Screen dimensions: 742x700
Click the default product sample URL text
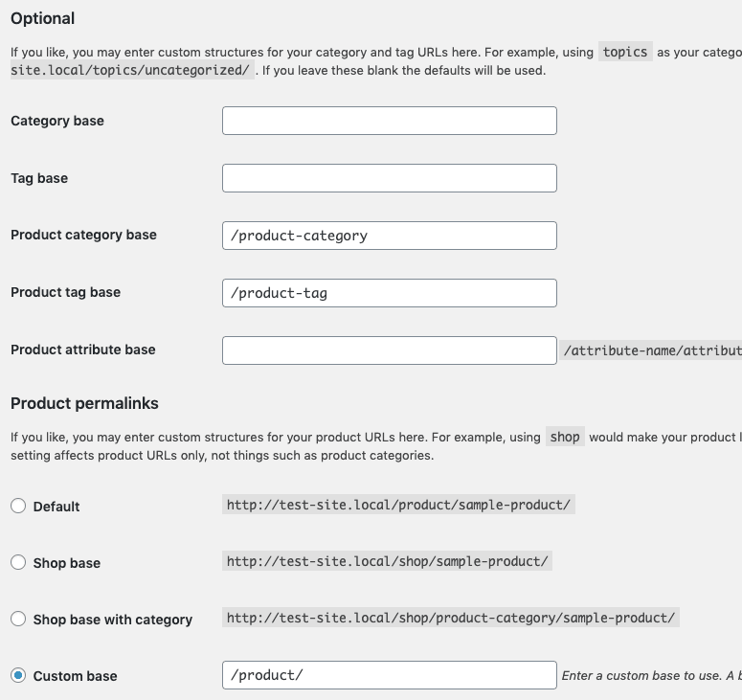tap(399, 505)
